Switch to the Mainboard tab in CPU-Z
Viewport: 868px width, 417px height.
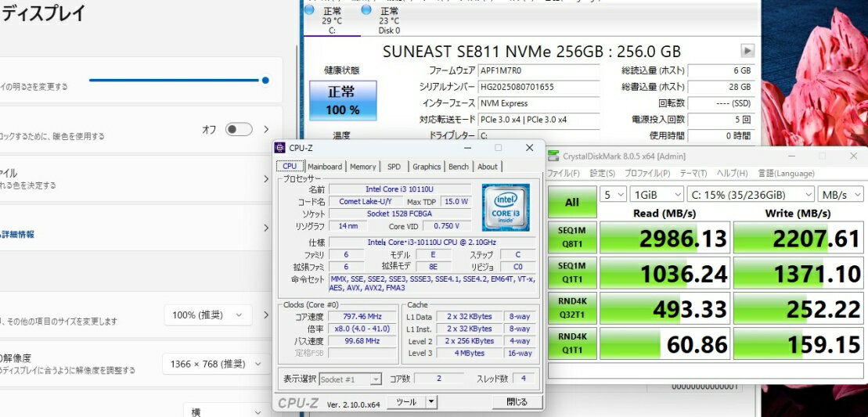pyautogui.click(x=324, y=167)
